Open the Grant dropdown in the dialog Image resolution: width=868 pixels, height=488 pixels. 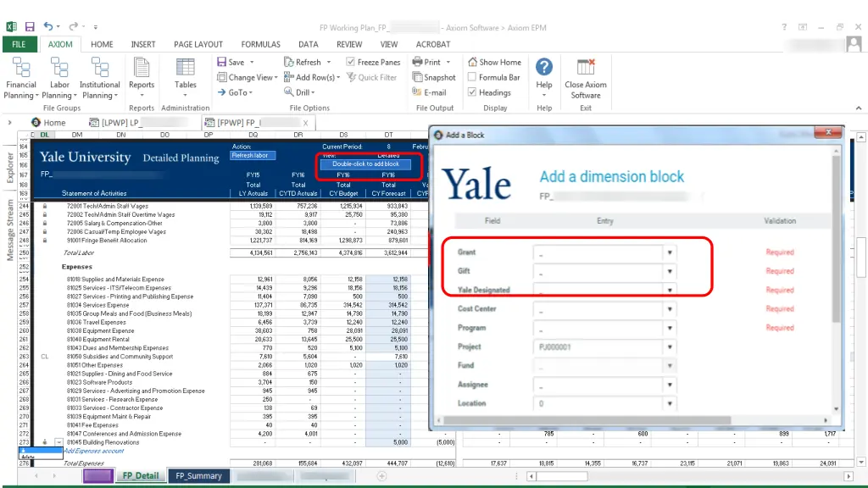[670, 252]
